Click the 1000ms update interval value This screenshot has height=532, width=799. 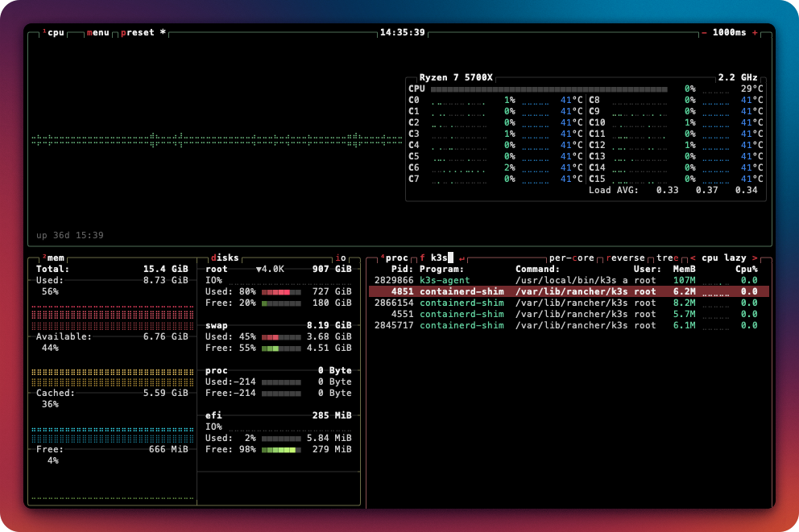tap(729, 32)
